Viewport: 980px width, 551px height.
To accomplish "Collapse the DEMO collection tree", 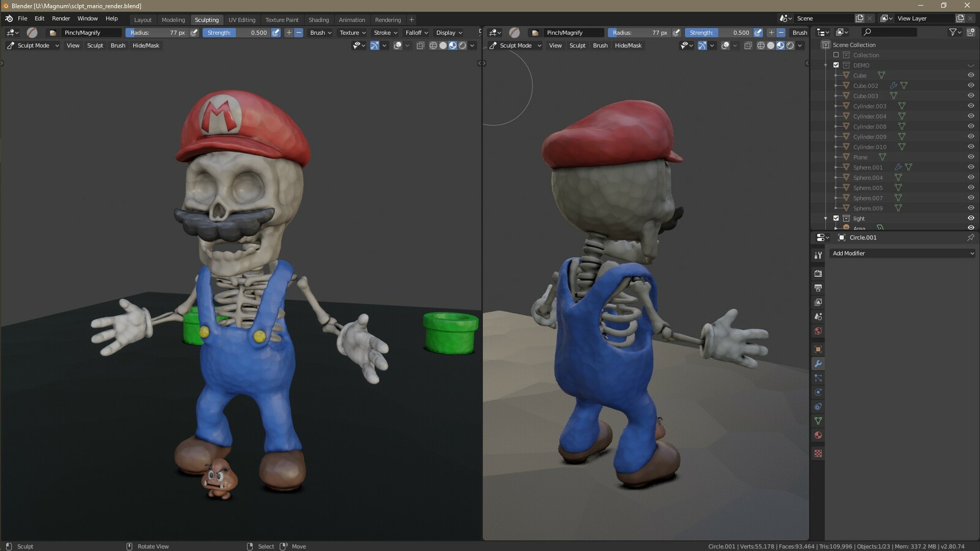I will click(x=826, y=65).
